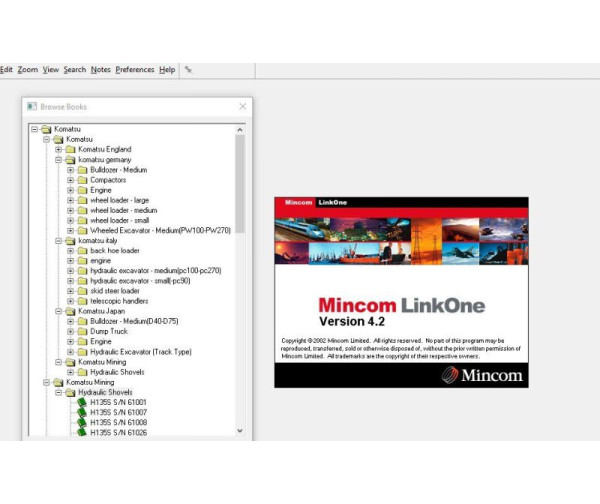Click the skid steer loader folder icon
Image resolution: width=600 pixels, height=504 pixels.
[x=82, y=291]
